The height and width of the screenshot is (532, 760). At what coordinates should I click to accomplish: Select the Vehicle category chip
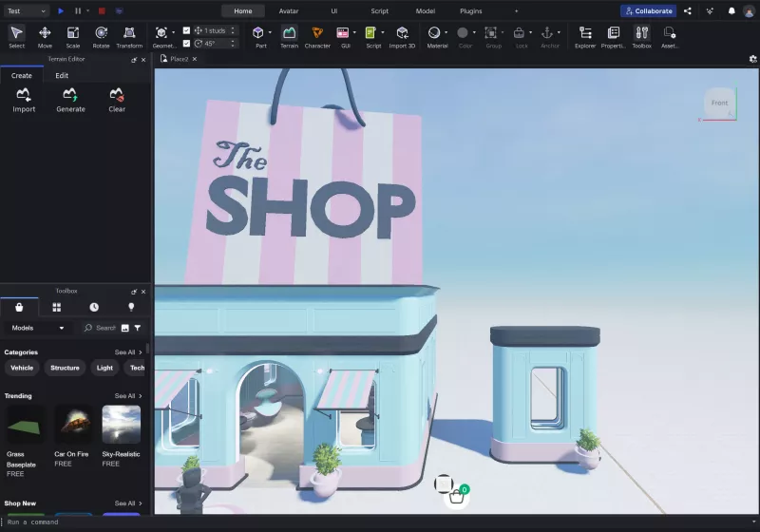tap(22, 368)
